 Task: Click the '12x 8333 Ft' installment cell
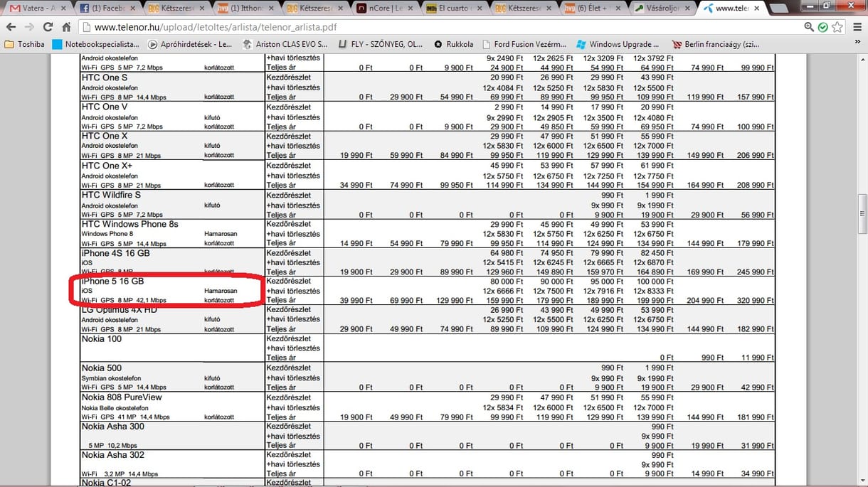tap(654, 291)
